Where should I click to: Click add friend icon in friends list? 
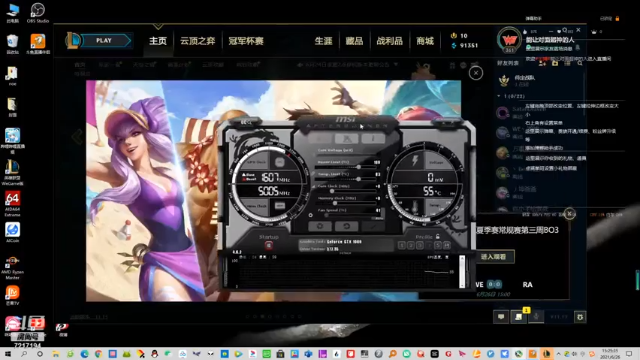(542, 63)
